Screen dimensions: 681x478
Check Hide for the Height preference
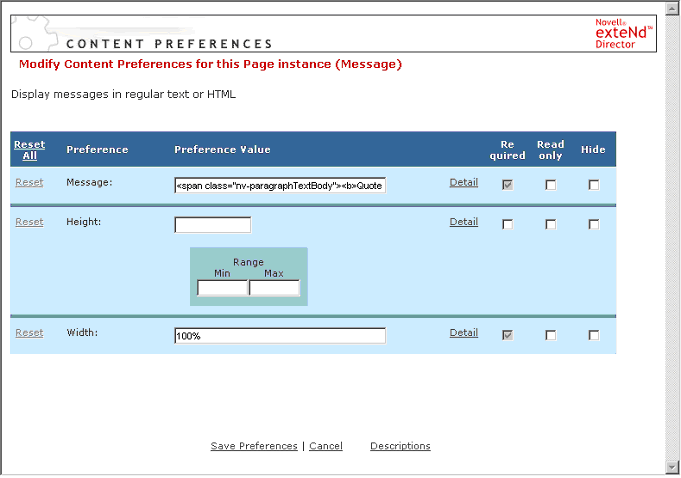594,224
